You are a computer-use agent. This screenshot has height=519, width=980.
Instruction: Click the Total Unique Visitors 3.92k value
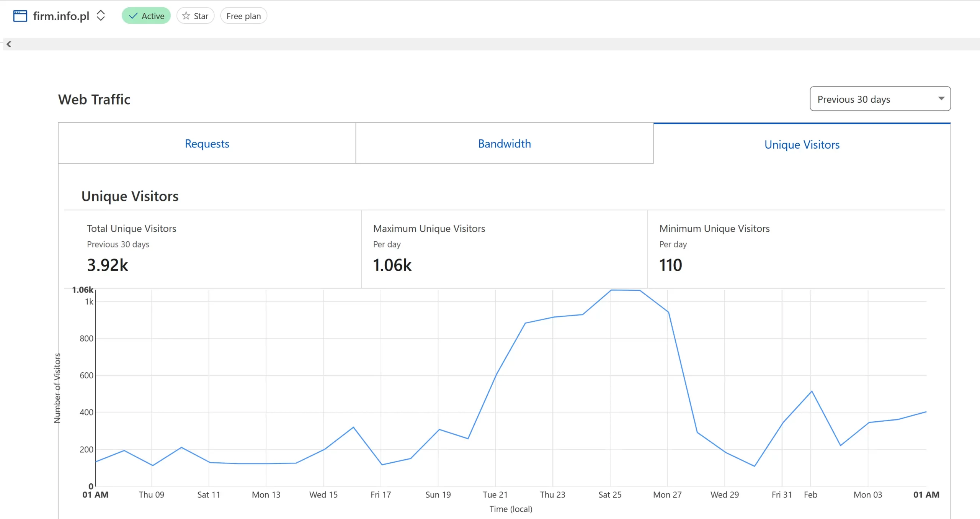pos(108,265)
